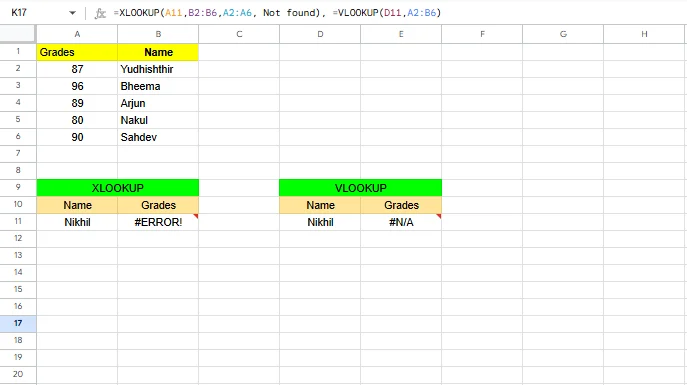Select Grades header under XLOOKUP
The image size is (687, 385).
158,205
